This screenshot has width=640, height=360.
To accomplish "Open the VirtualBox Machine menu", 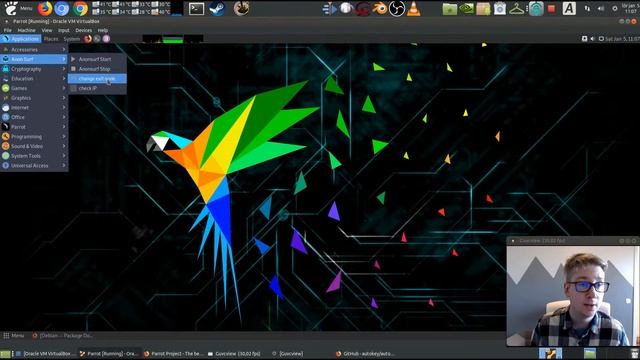I will [27, 30].
